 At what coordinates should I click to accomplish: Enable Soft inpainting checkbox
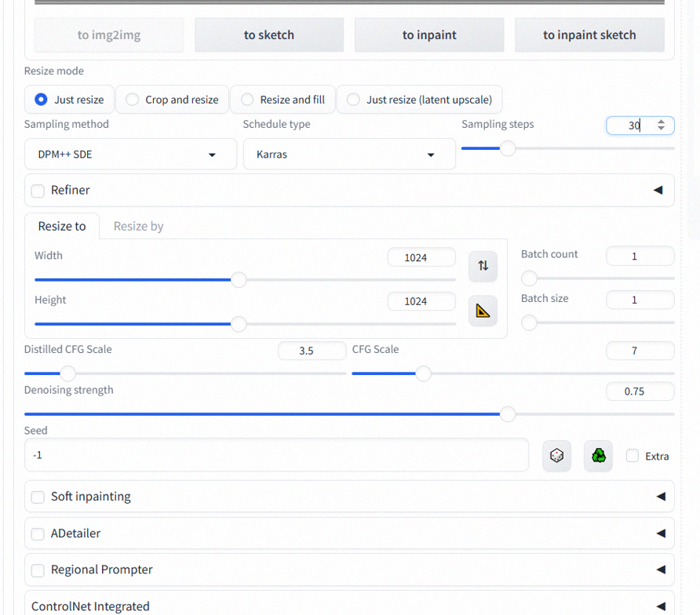click(38, 497)
